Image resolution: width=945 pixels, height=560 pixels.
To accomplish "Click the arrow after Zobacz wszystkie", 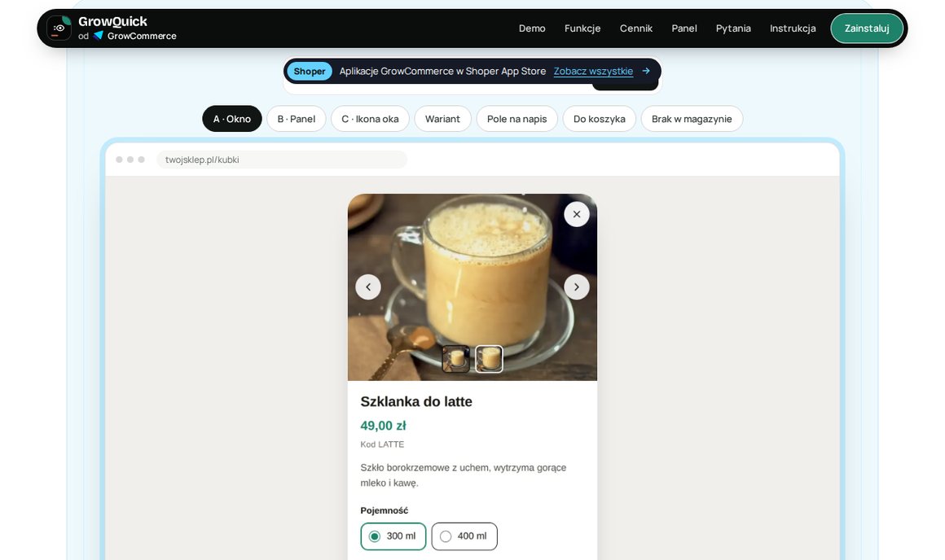I will click(x=646, y=71).
